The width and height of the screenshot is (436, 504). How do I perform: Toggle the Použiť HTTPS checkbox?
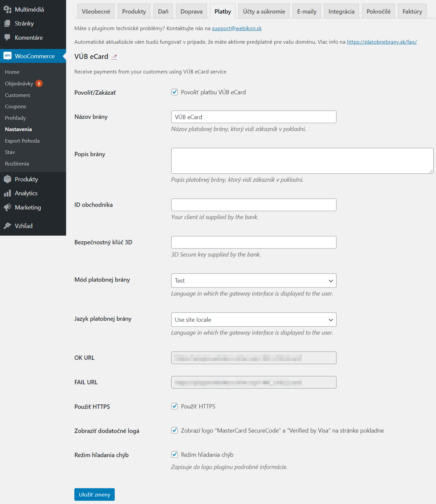175,406
